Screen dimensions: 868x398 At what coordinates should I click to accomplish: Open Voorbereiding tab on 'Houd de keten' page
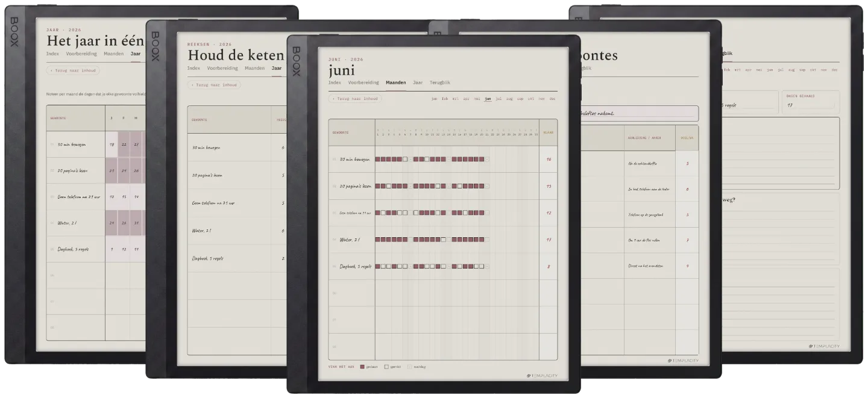tap(222, 68)
